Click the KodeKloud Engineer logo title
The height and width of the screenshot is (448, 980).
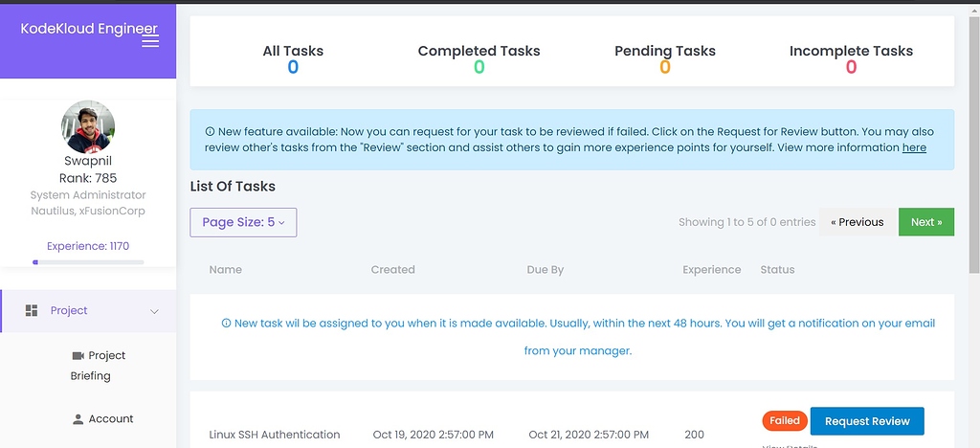(x=88, y=29)
